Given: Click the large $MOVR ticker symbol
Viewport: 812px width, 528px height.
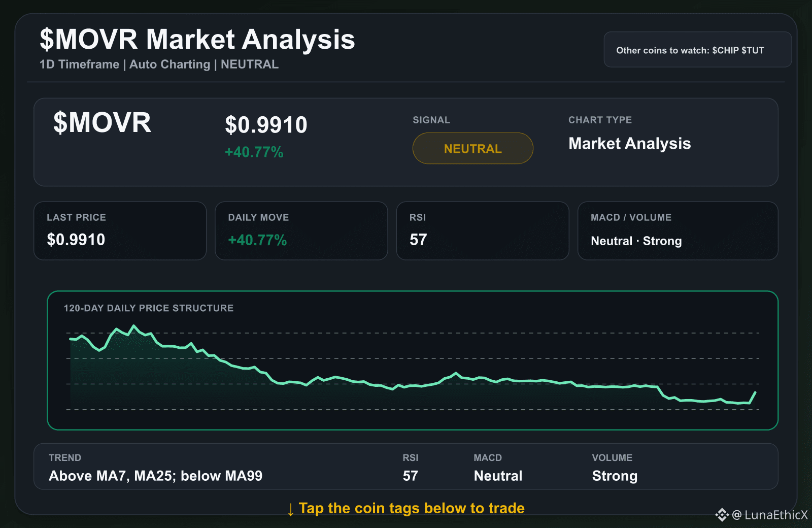Looking at the screenshot, I should (x=102, y=123).
